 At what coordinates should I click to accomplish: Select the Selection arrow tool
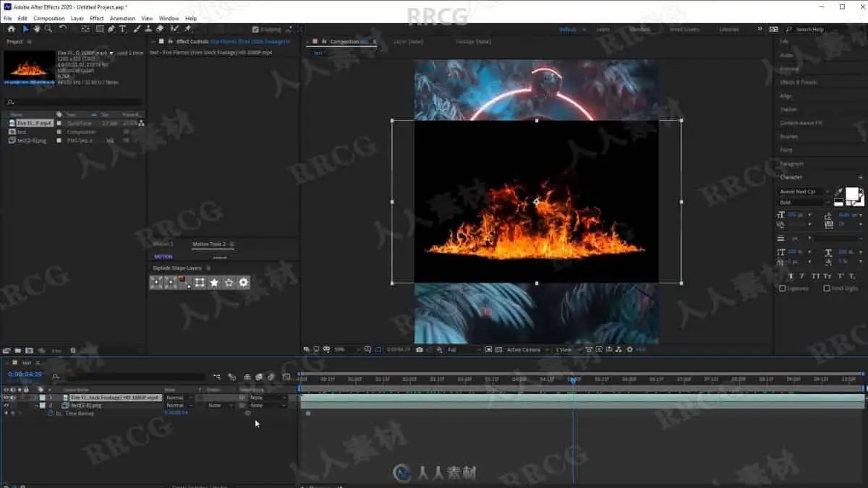coord(25,29)
